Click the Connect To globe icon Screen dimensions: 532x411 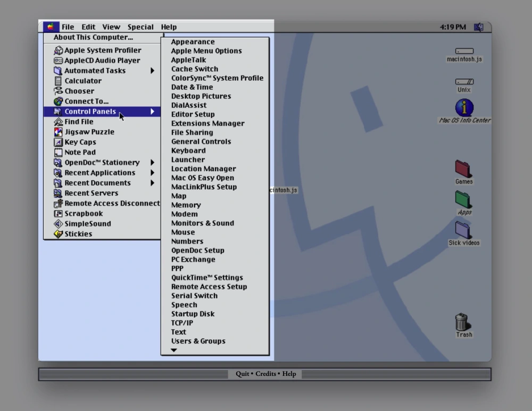(x=59, y=101)
